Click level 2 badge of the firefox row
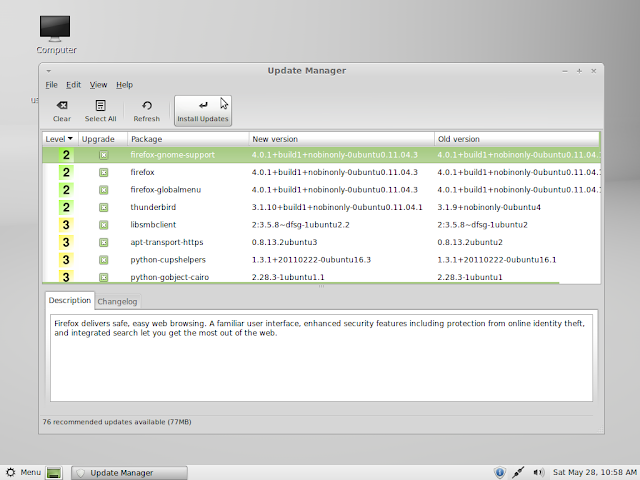Screen dimensions: 640x480 point(66,173)
